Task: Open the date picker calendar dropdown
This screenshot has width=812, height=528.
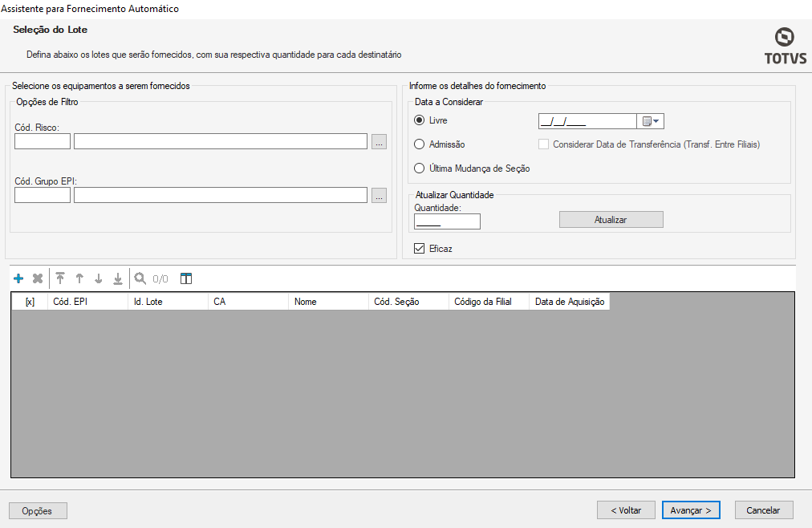Action: (x=651, y=121)
